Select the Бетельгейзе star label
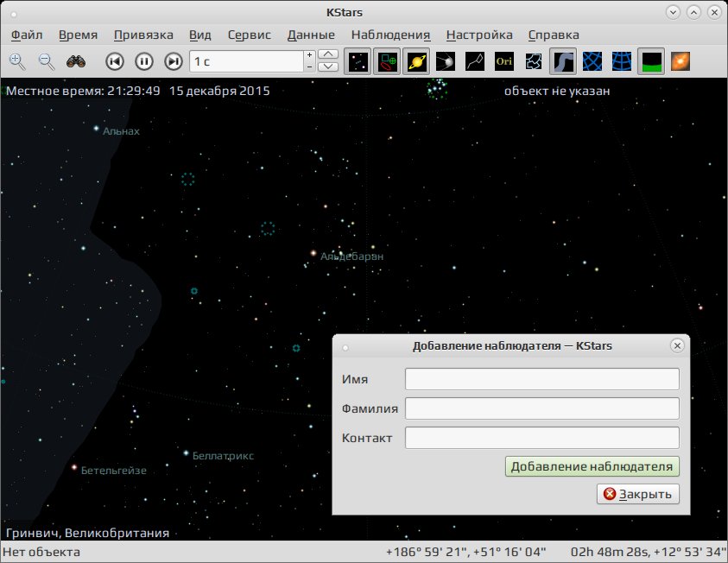728x563 pixels. point(114,471)
